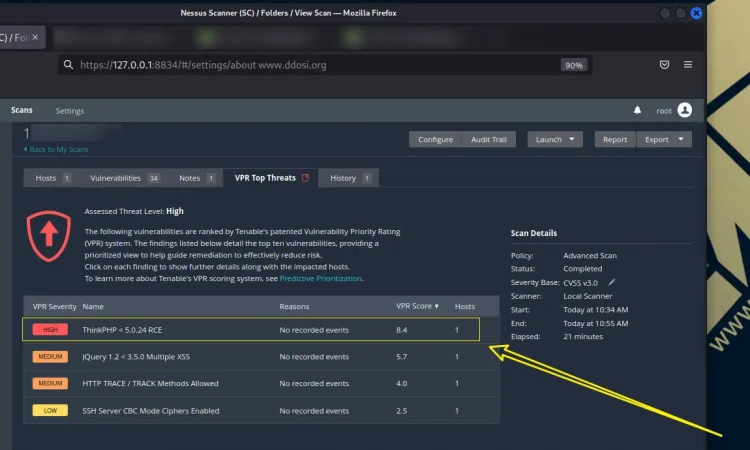Switch to the Vulnerabilities tab
Image resolution: width=750 pixels, height=450 pixels.
click(124, 178)
